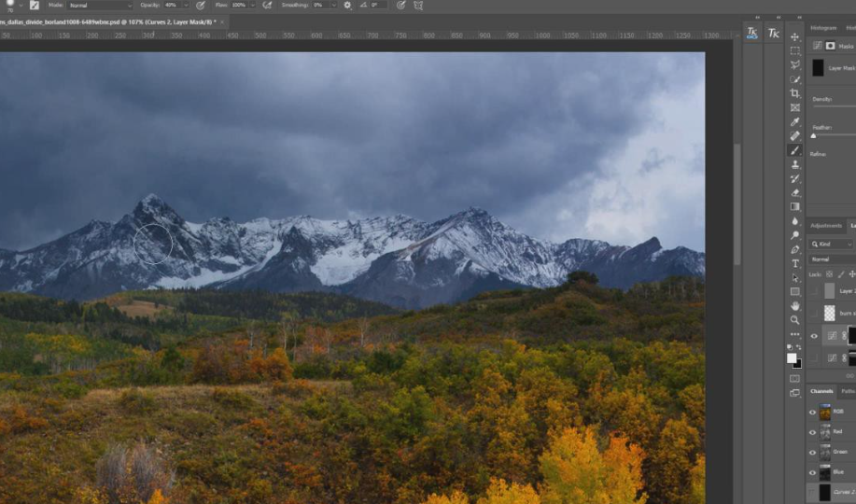
Task: Toggle visibility of the RGB channel
Action: click(x=812, y=413)
